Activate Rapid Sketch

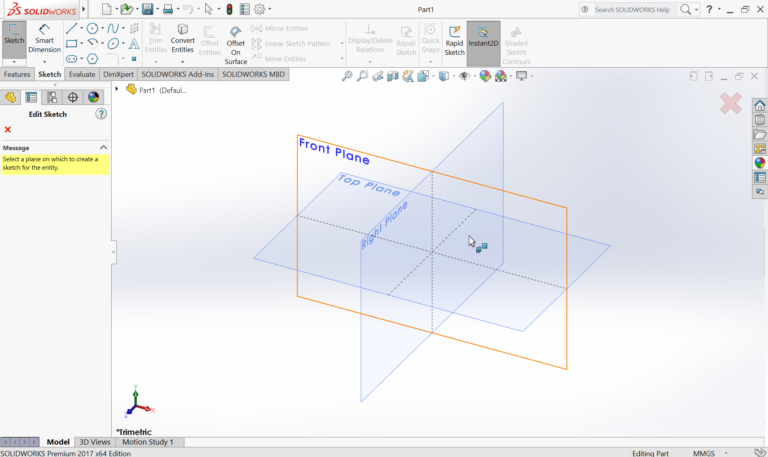[455, 40]
